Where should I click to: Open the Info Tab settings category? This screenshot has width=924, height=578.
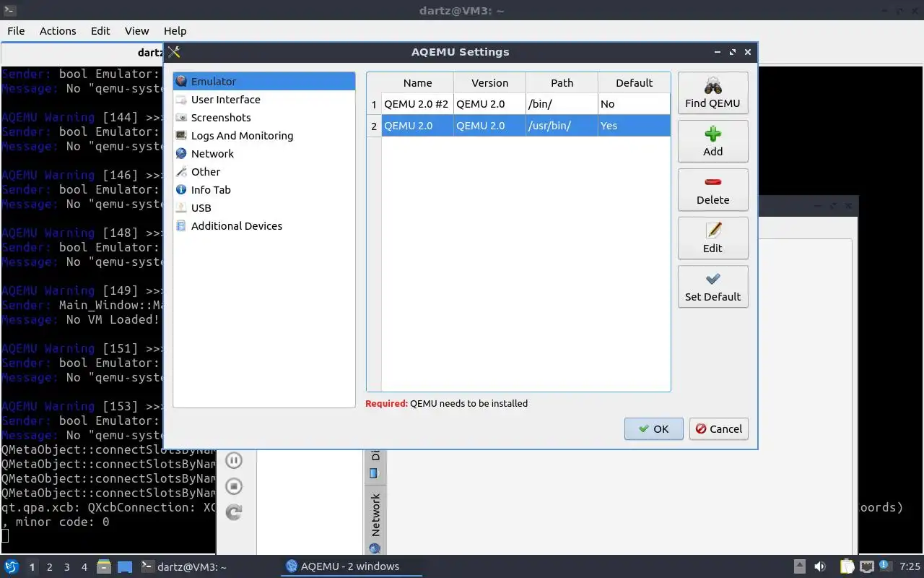tap(264, 190)
